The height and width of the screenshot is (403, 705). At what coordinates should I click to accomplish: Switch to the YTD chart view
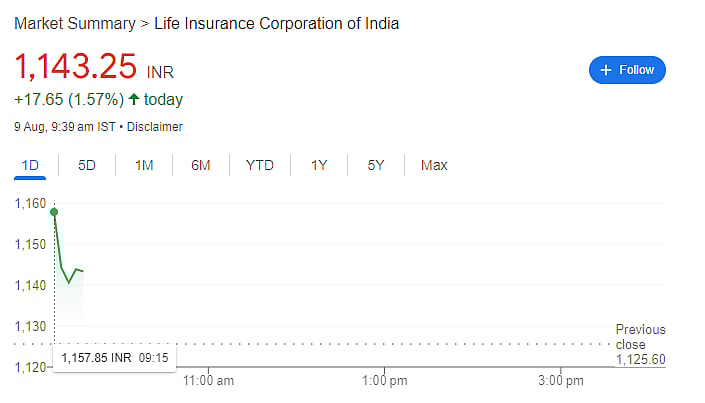259,165
